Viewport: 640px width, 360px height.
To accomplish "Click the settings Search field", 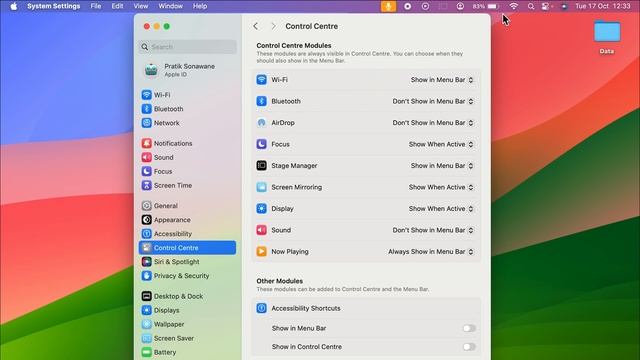I will [188, 47].
